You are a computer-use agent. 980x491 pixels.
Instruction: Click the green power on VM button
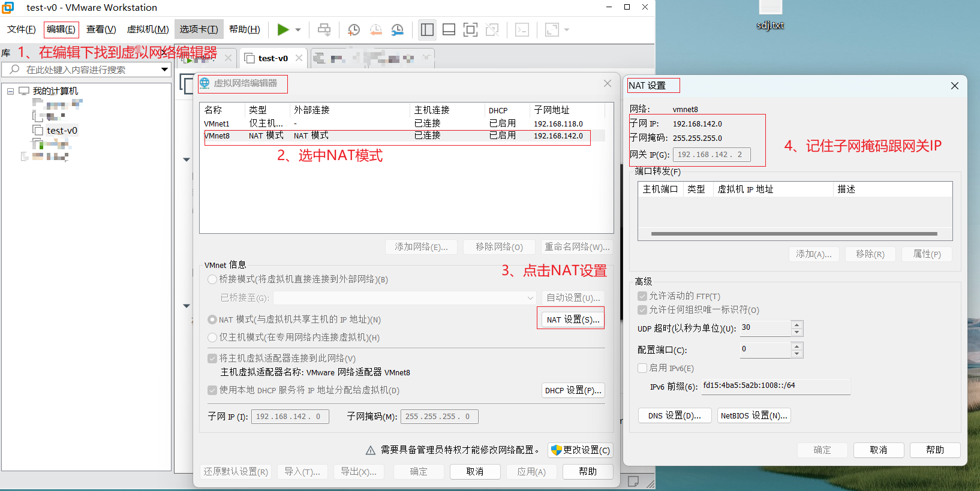pyautogui.click(x=282, y=29)
